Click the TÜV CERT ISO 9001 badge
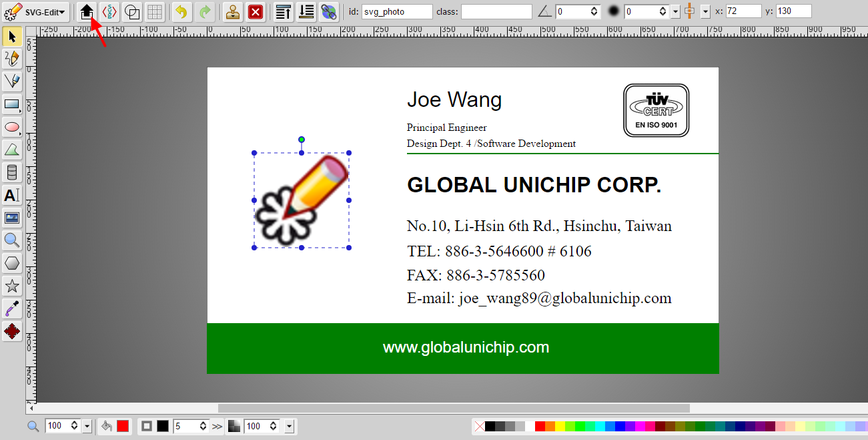The width and height of the screenshot is (868, 440). [x=656, y=110]
